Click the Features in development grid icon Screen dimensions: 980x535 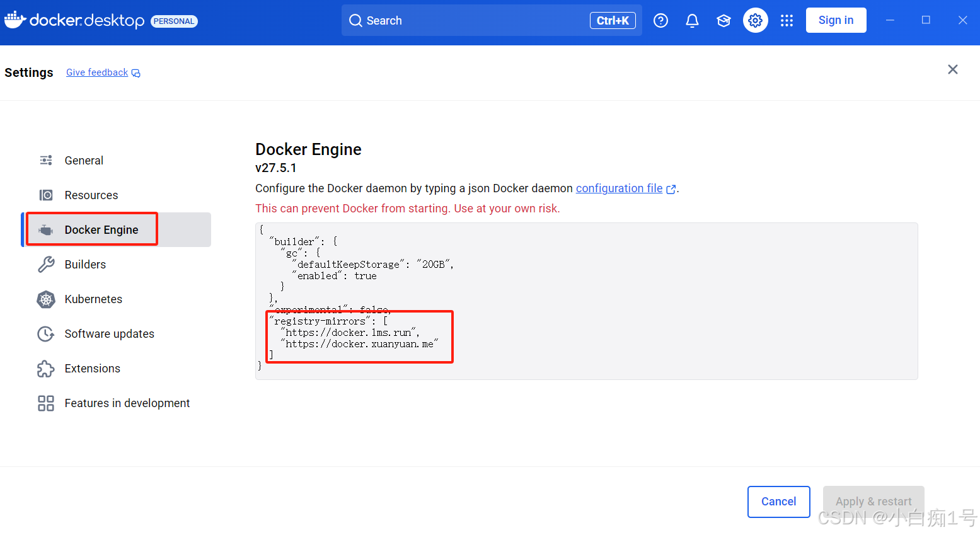click(x=46, y=403)
